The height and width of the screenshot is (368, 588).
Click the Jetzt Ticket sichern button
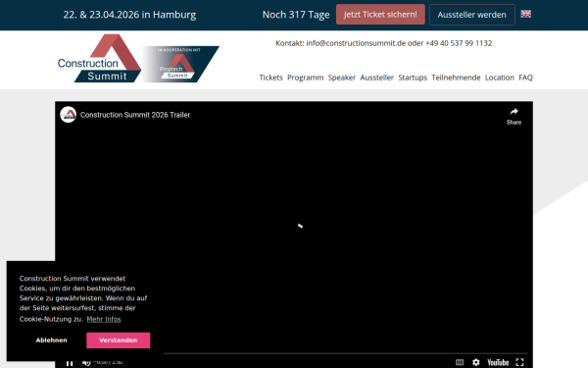pos(380,15)
